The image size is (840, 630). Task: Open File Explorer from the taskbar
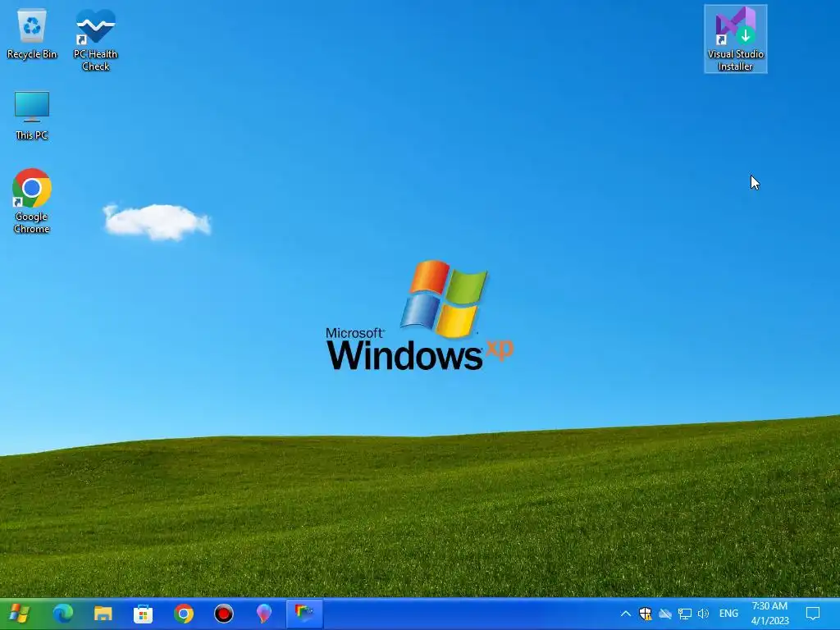[x=103, y=614]
